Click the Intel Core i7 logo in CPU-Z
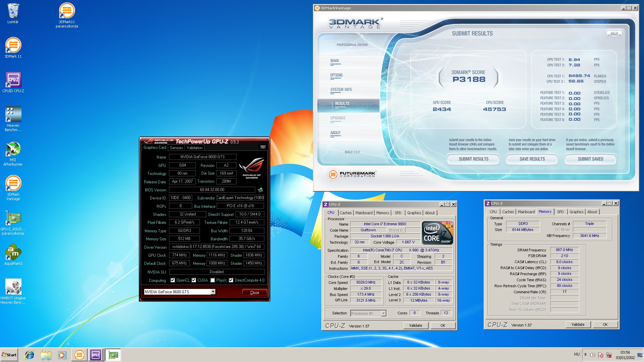Screen dimensions: 644x362 tap(437, 233)
